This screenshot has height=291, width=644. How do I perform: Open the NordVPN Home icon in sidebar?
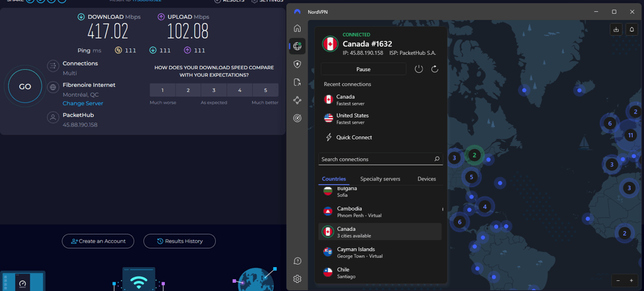pyautogui.click(x=297, y=28)
